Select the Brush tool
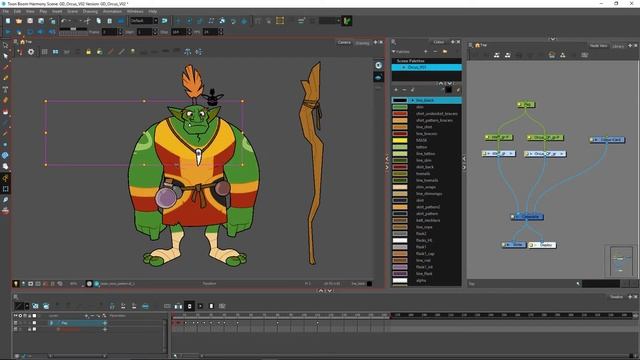 click(5, 67)
